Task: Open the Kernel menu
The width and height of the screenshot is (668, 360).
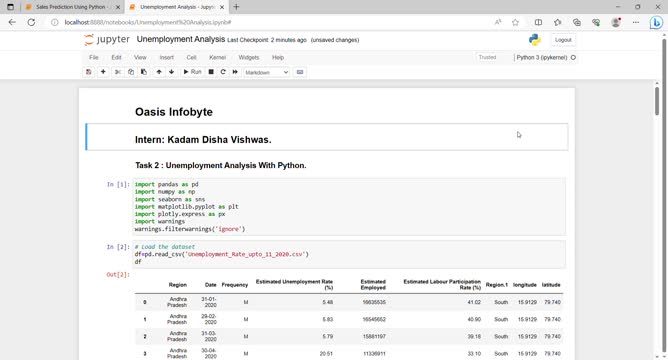Action: (217, 58)
